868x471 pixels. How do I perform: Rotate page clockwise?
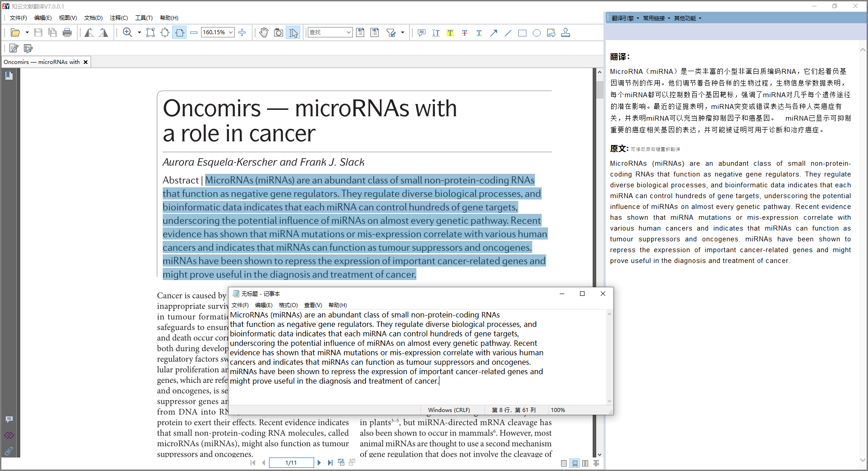104,32
